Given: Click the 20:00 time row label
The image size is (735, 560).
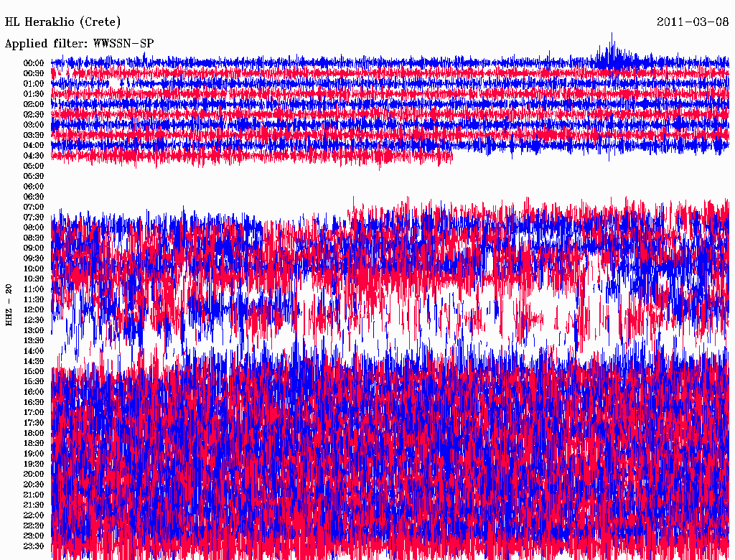Looking at the screenshot, I should pyautogui.click(x=34, y=474).
